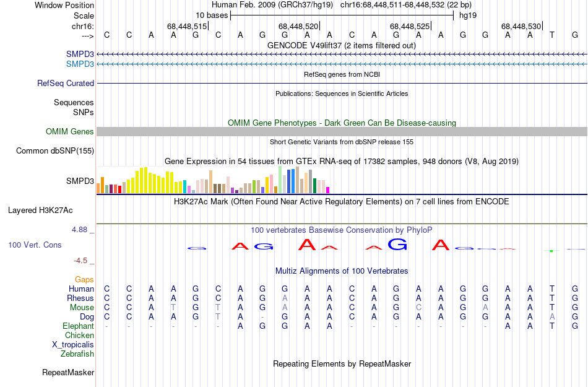Click the 4.88 PhyloP upper scale value

click(x=80, y=230)
